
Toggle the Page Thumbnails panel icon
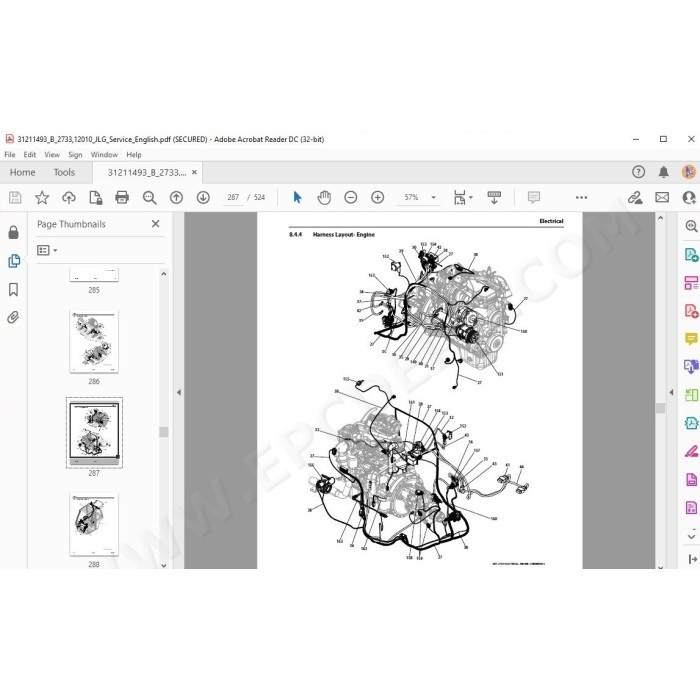tap(14, 261)
